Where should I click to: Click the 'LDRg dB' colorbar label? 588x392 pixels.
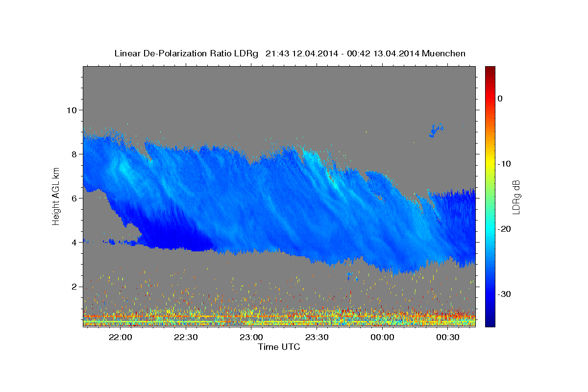click(x=515, y=196)
